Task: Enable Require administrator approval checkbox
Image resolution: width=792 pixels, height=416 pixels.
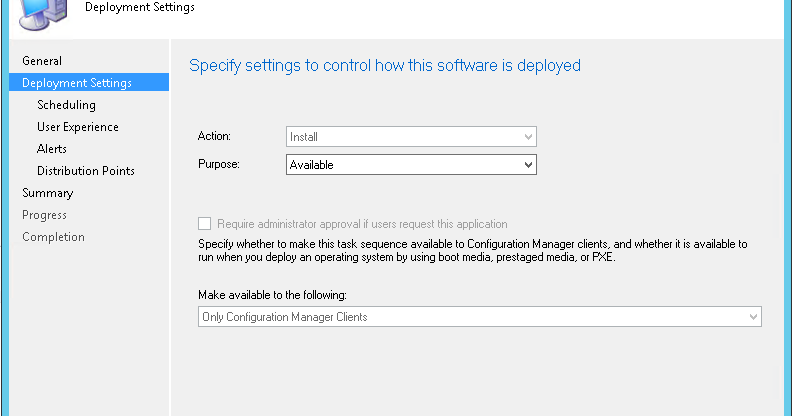Action: [206, 224]
